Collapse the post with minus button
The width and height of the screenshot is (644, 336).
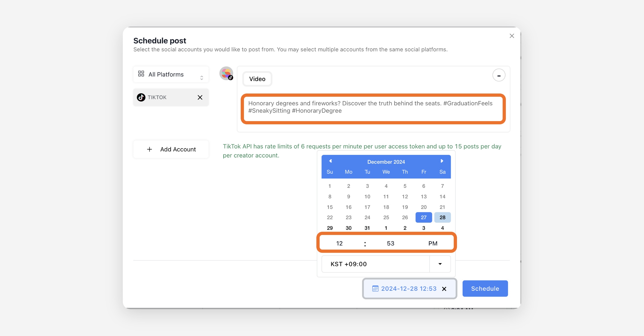[499, 75]
